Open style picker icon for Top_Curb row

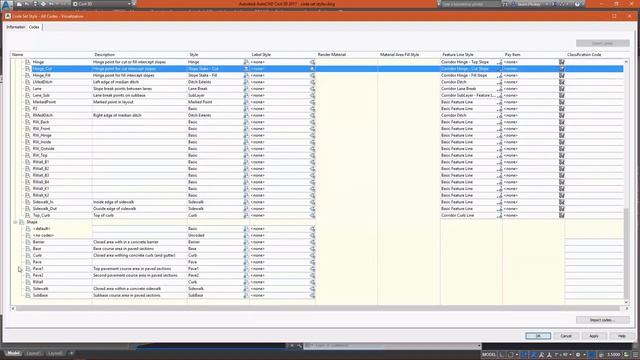click(x=246, y=216)
